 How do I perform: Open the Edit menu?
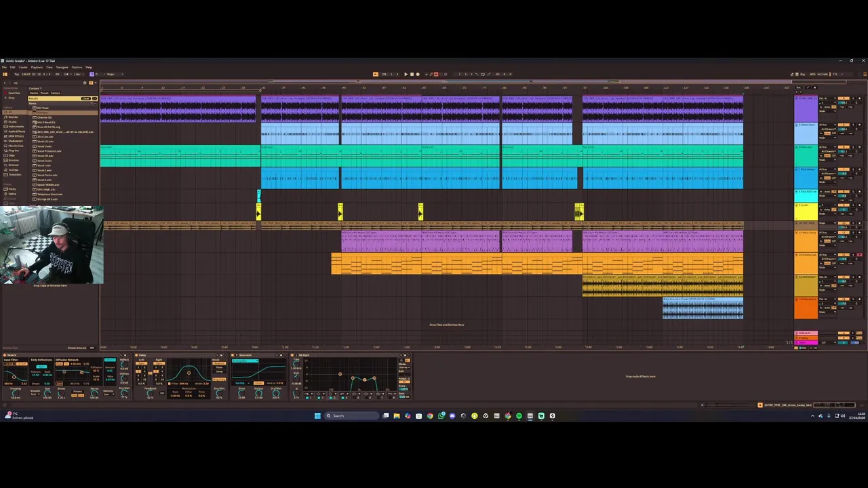pyautogui.click(x=12, y=67)
